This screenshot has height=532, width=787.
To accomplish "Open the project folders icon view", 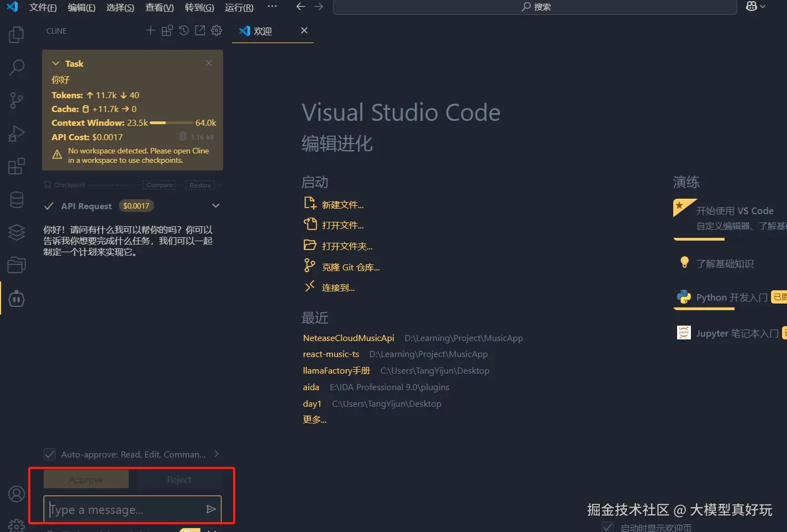I will pos(17,265).
